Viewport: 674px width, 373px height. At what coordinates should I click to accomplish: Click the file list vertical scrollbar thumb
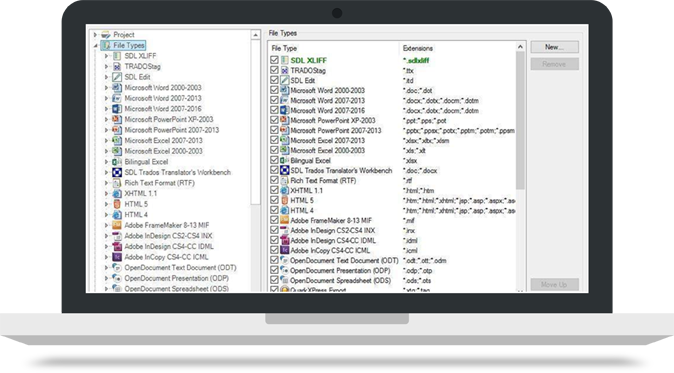coord(520,120)
